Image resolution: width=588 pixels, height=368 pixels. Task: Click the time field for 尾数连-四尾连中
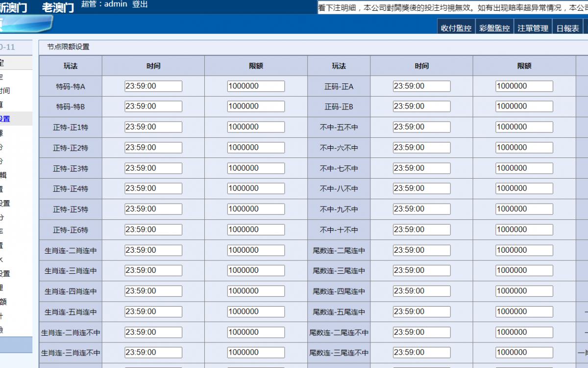tap(422, 291)
